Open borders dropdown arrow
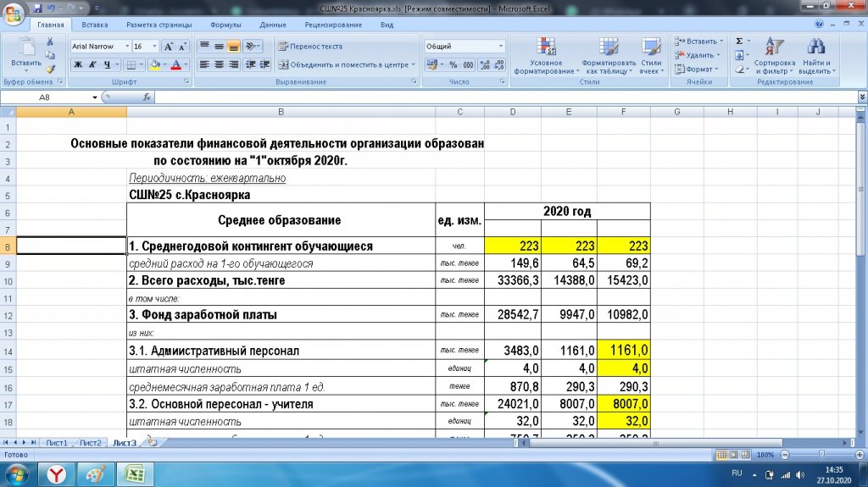868x487 pixels. coord(142,64)
